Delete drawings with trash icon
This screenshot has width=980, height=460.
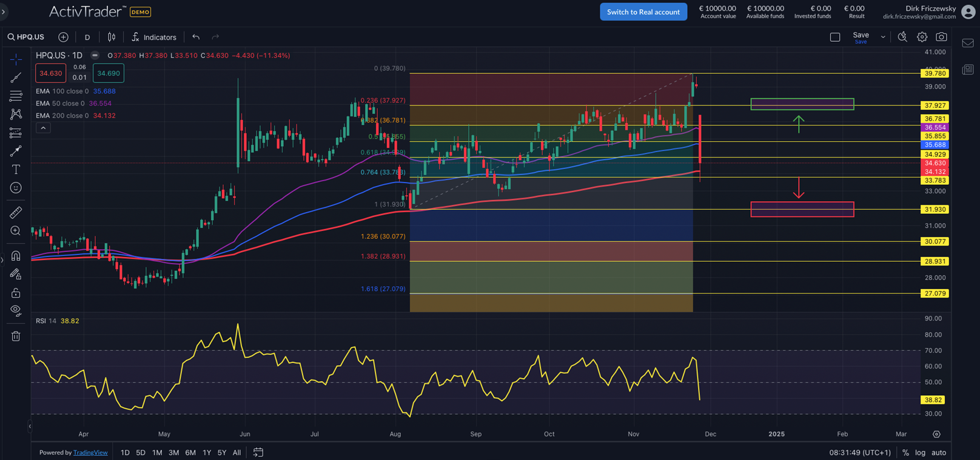(x=16, y=336)
